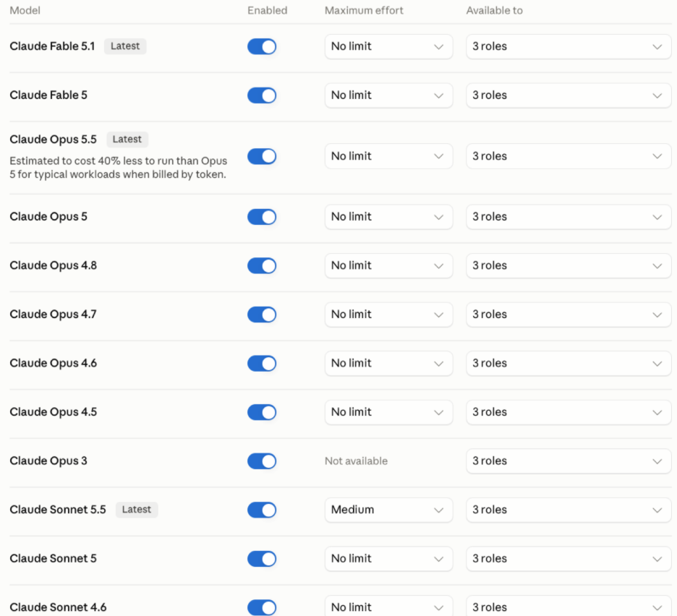Change Claude Opus 5.5 maximum effort limit
Viewport: 677px width, 616px height.
(388, 156)
